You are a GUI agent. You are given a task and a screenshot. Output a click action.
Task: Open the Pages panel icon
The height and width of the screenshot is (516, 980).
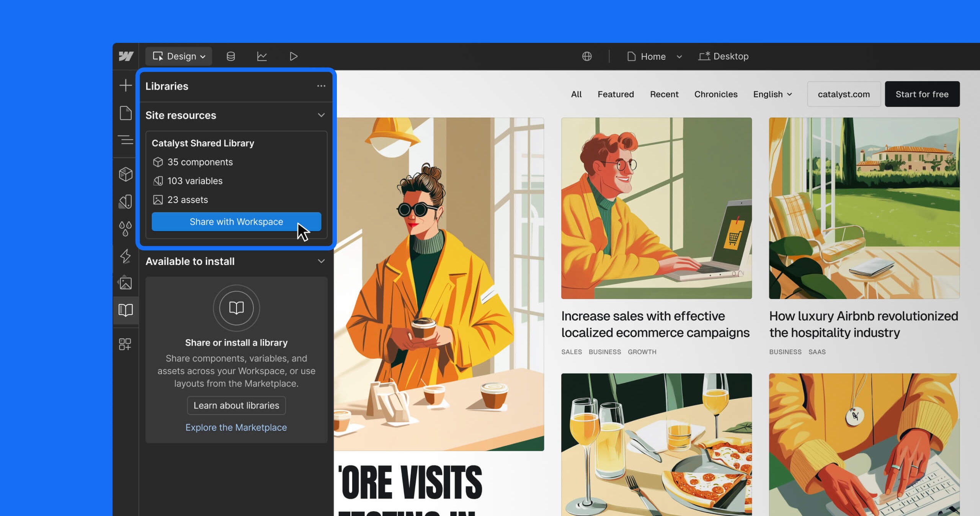[126, 113]
